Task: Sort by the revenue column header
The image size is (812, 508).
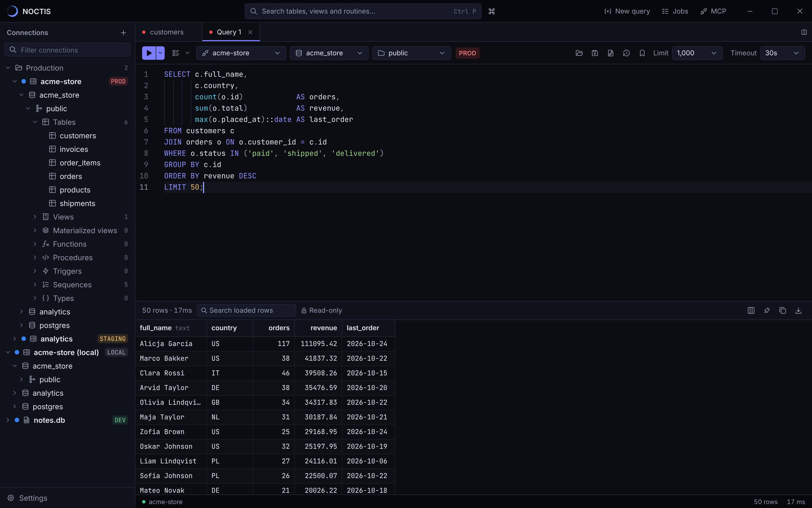Action: (x=318, y=328)
